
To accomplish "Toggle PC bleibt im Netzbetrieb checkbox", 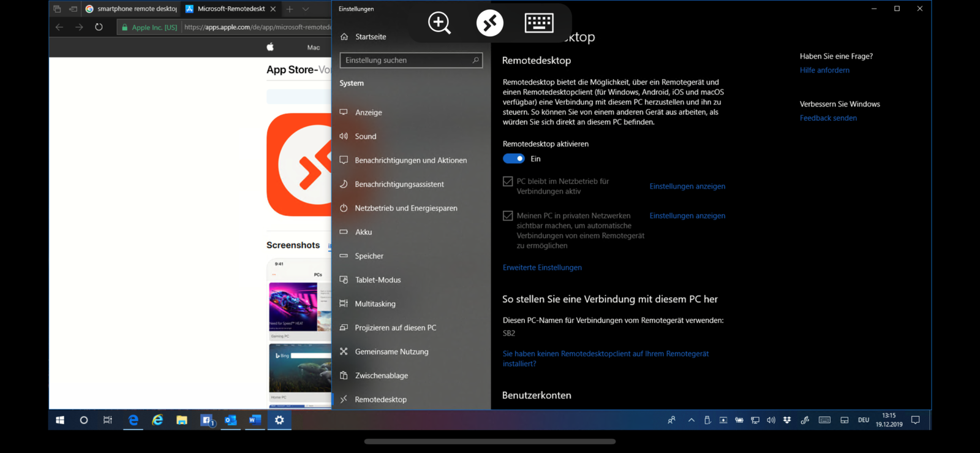I will [508, 181].
